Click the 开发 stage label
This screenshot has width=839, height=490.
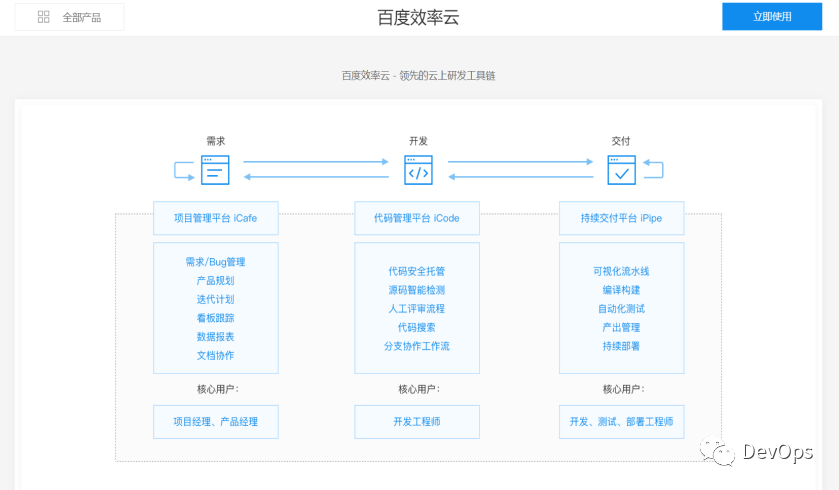click(418, 141)
